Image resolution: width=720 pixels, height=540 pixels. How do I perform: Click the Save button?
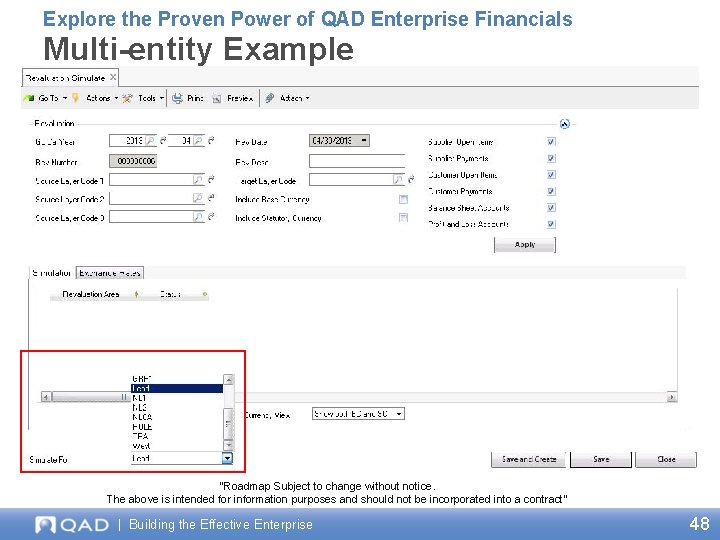click(x=601, y=459)
